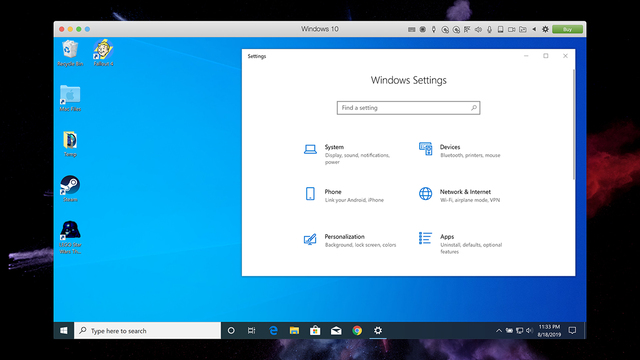Click the network icon in system tray

pyautogui.click(x=519, y=331)
